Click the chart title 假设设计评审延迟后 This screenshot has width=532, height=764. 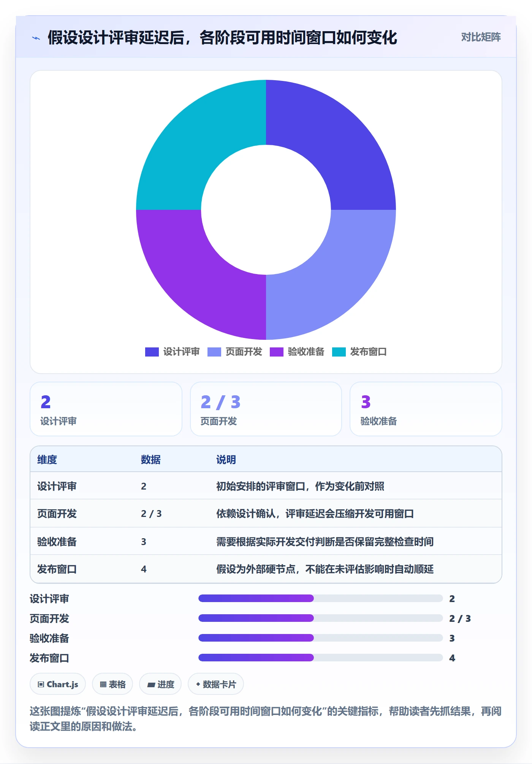point(222,38)
